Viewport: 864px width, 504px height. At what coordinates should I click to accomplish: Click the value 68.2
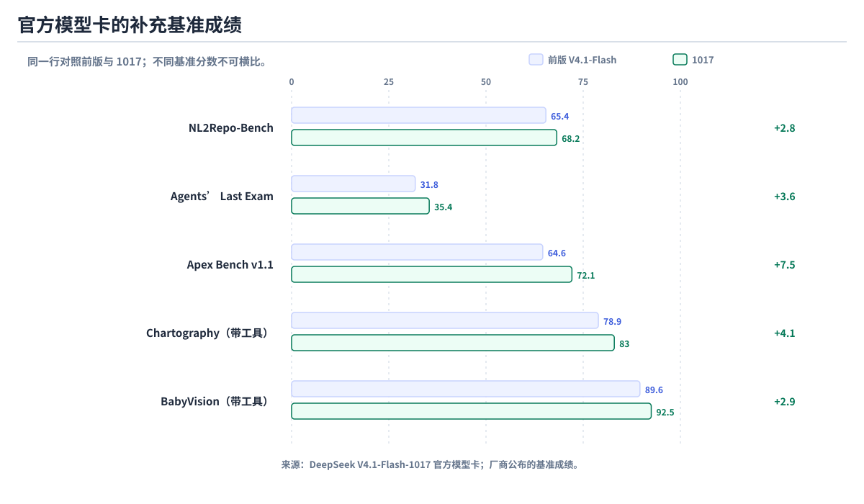pyautogui.click(x=570, y=139)
